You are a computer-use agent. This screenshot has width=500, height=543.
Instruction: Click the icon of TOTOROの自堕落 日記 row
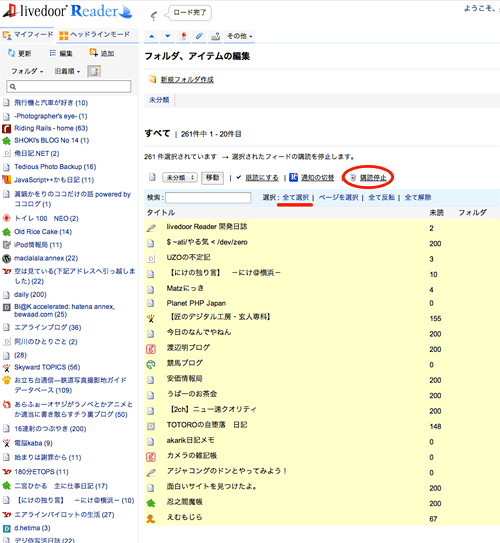point(151,426)
